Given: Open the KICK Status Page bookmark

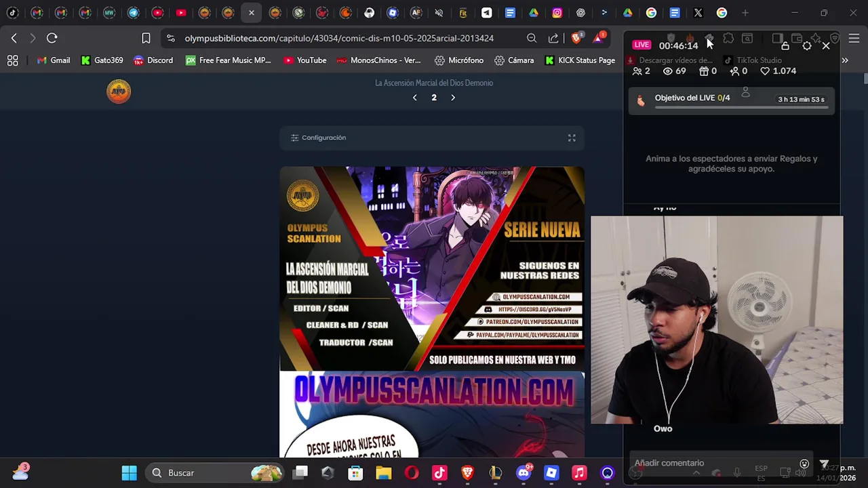Looking at the screenshot, I should point(580,60).
